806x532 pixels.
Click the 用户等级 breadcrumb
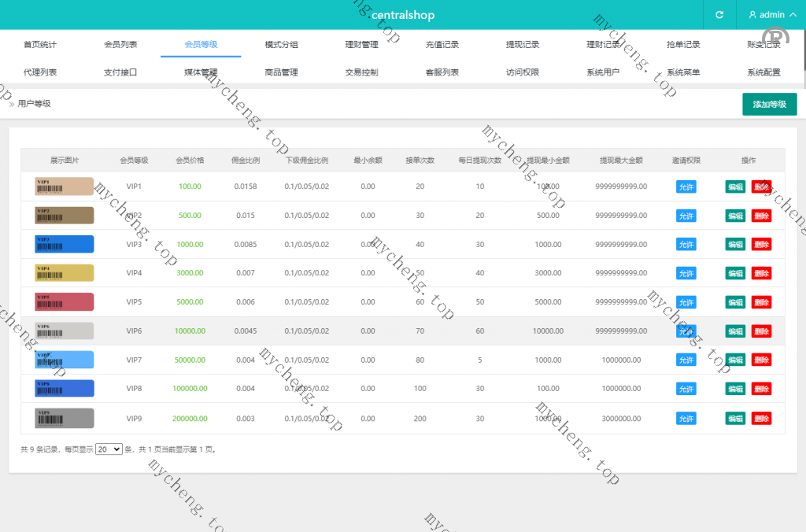pos(34,104)
